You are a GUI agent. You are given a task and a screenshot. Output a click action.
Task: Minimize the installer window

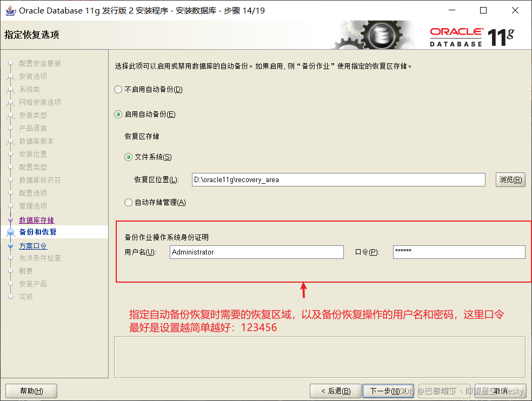point(452,10)
